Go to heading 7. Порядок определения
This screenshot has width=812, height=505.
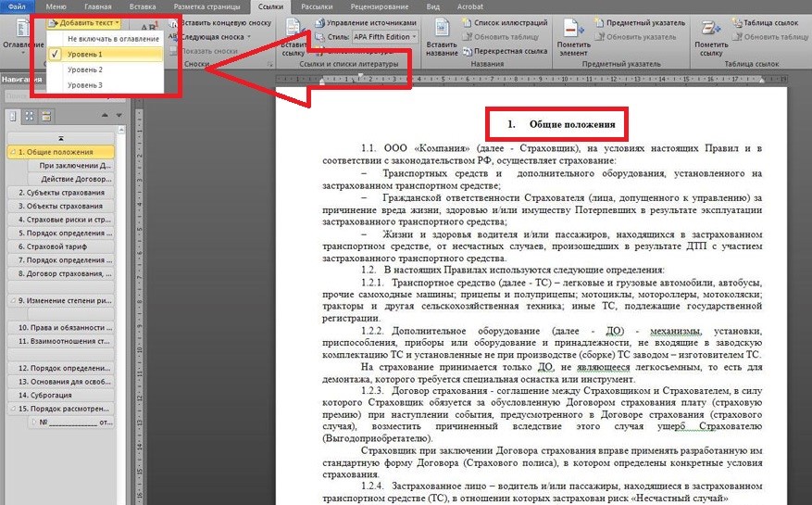point(60,259)
